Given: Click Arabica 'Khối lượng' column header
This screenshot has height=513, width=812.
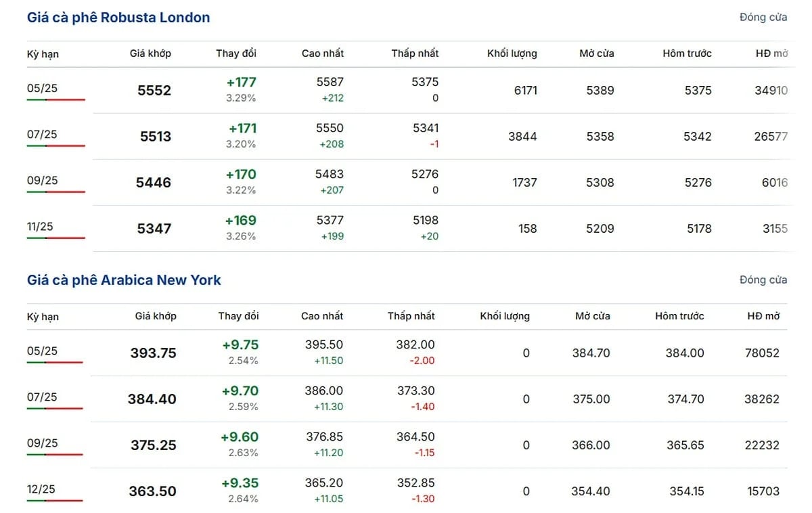Looking at the screenshot, I should pyautogui.click(x=505, y=316).
